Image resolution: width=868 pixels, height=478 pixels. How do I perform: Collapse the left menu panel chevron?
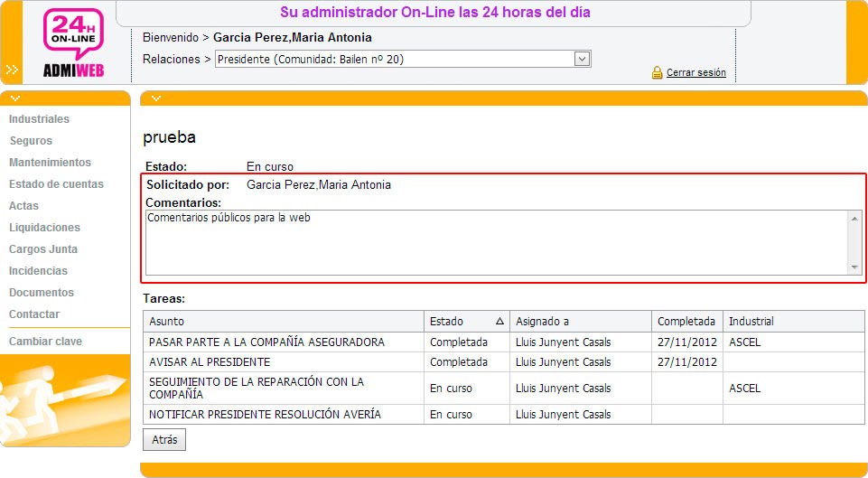[x=15, y=98]
